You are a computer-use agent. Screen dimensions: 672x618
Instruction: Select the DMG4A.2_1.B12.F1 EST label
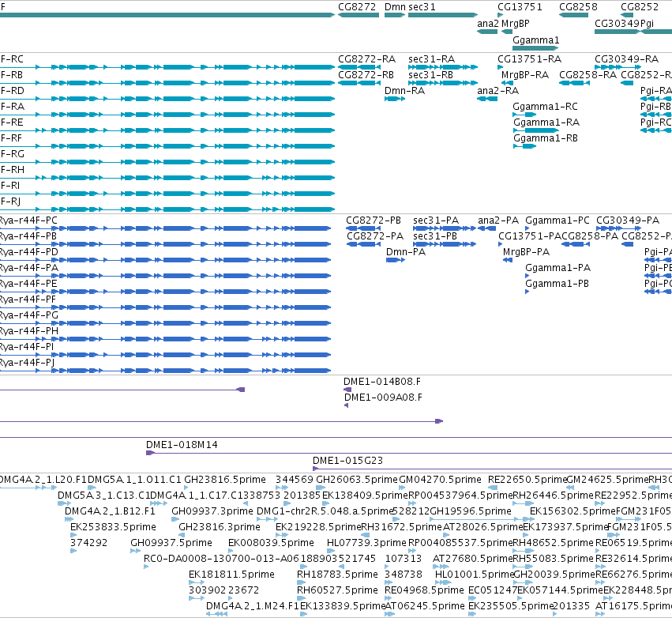[x=110, y=511]
